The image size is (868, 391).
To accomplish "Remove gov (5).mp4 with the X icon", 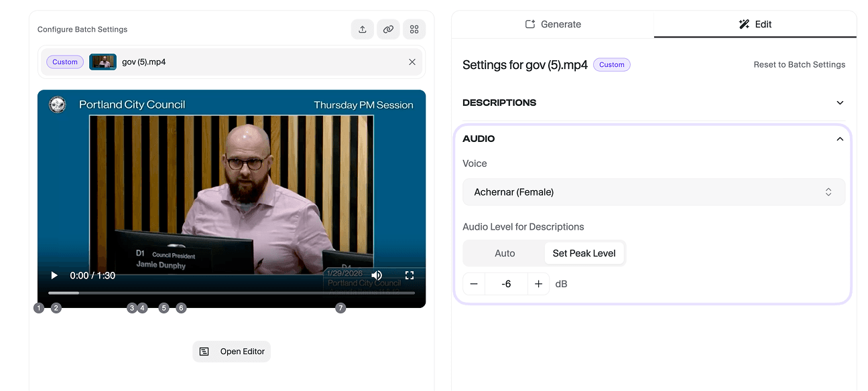I will coord(412,62).
